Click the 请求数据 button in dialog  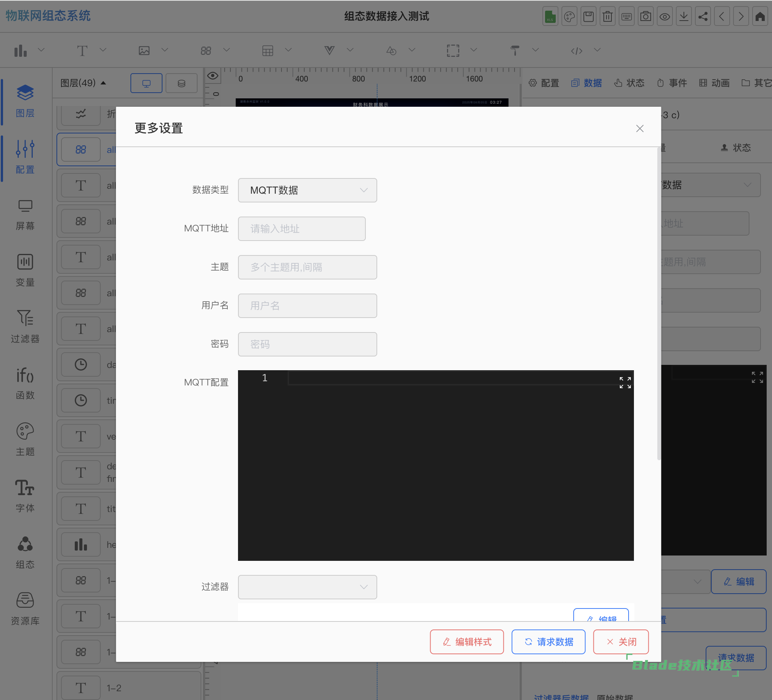pos(548,642)
